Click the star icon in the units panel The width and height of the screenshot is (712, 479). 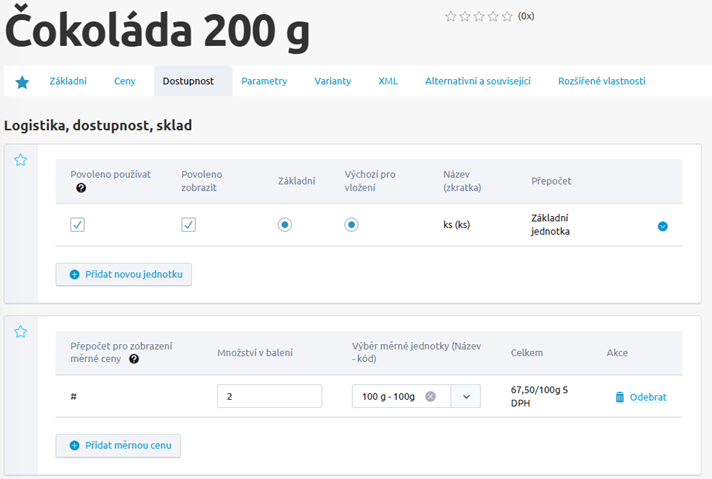21,160
